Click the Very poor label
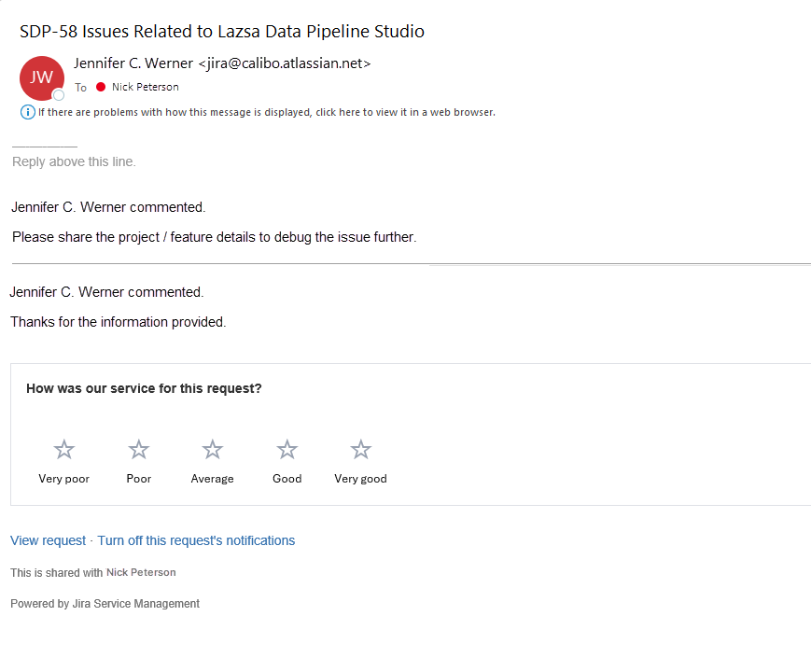 64,479
